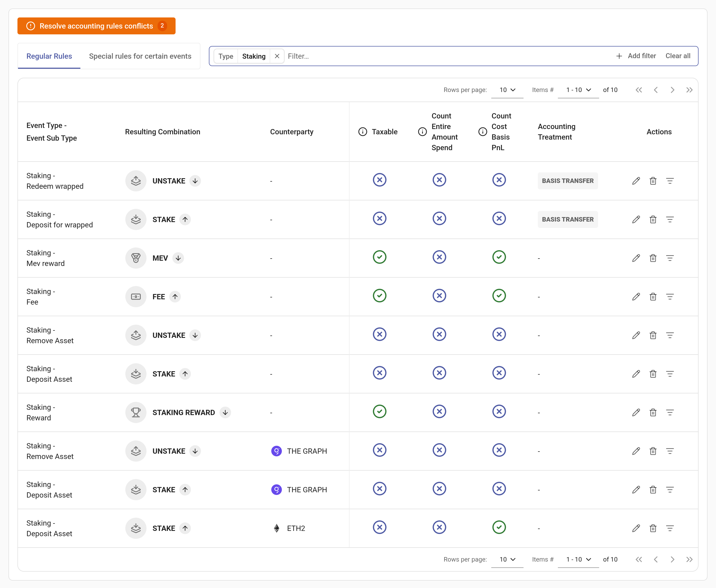Delete the ETH2 Deposit Asset rule
716x588 pixels.
(x=653, y=529)
